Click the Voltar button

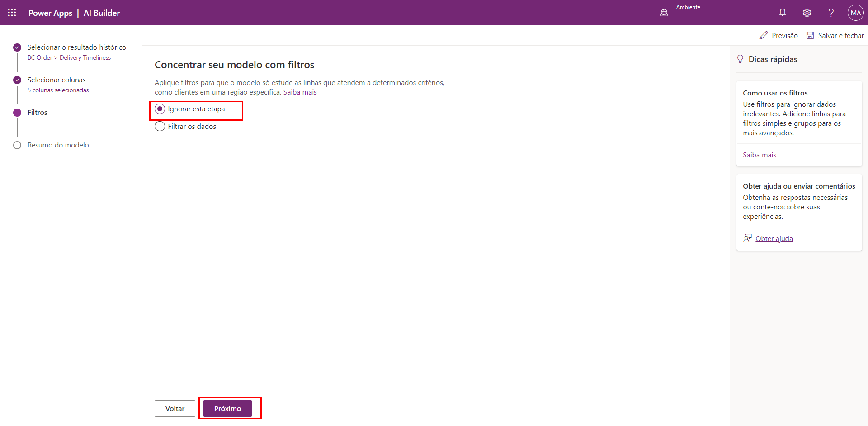(x=175, y=408)
